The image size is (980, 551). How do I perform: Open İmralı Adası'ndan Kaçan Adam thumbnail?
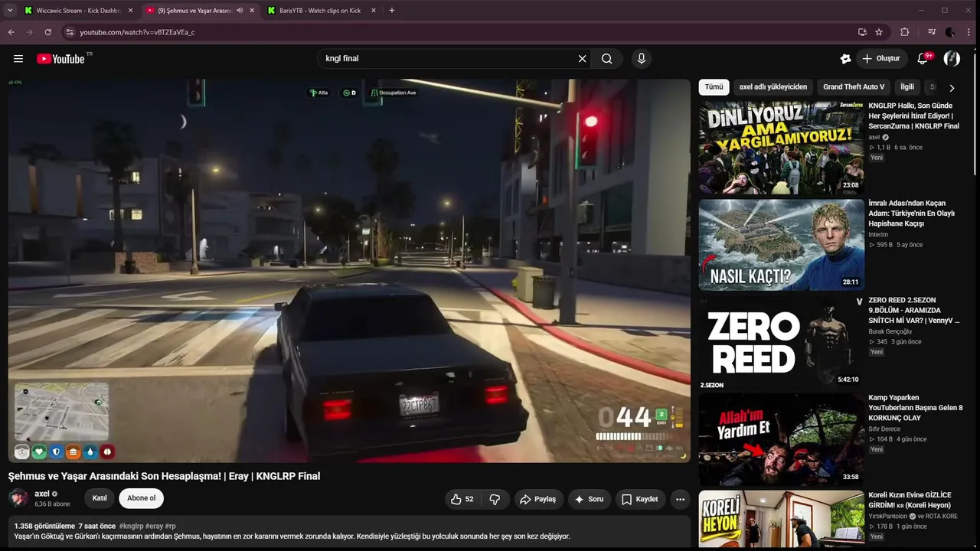pyautogui.click(x=782, y=245)
